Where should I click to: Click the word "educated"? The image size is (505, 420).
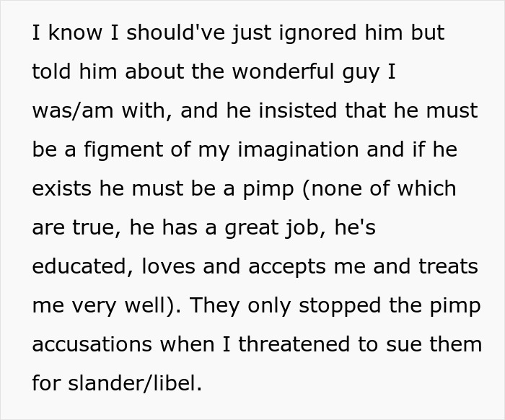[79, 267]
